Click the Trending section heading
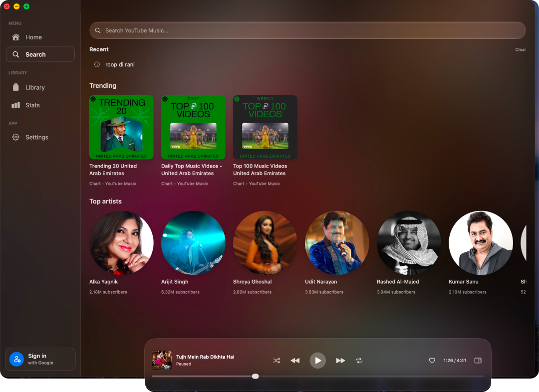Viewport: 539px width, 392px height. tap(103, 86)
